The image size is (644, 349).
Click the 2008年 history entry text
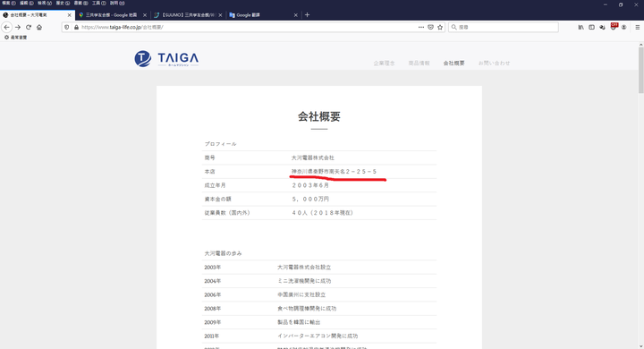click(307, 309)
